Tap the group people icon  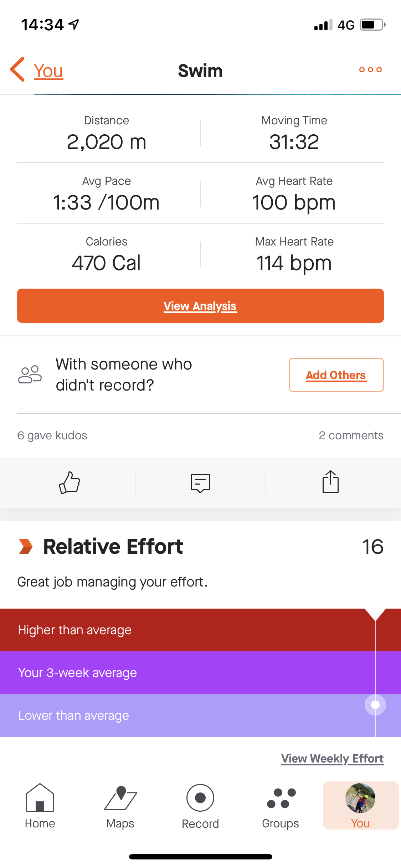tap(30, 374)
